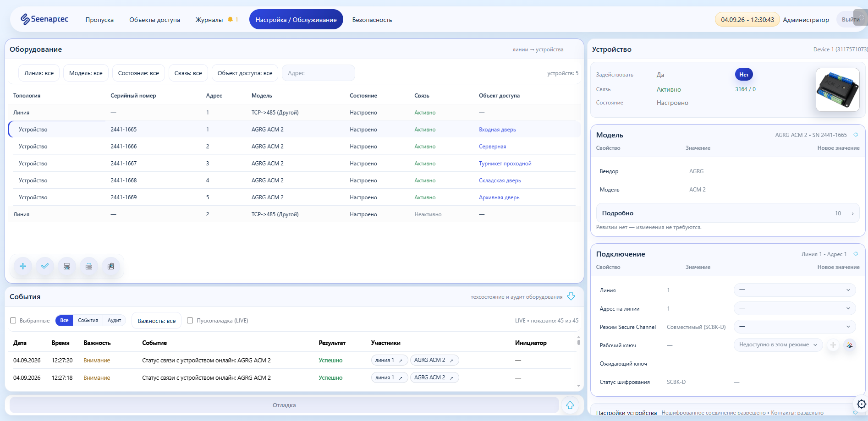Tick the Выбранные checkbox

click(x=13, y=321)
